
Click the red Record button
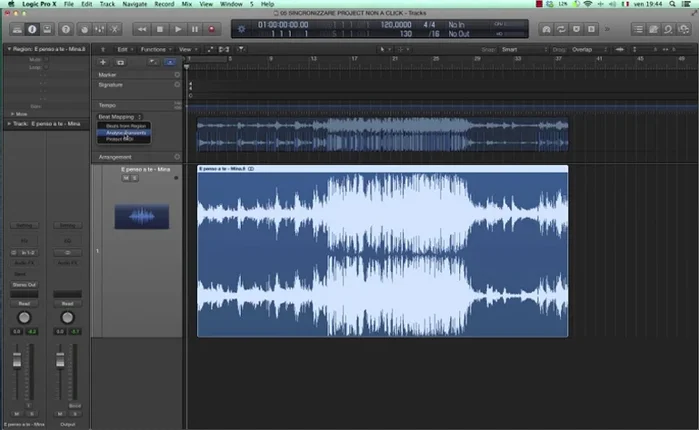(x=211, y=29)
